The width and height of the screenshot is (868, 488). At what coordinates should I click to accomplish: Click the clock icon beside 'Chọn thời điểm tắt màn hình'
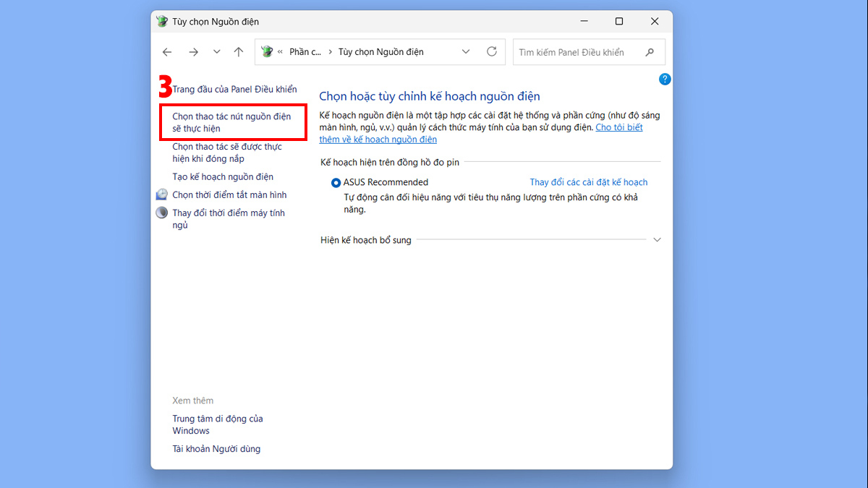tap(161, 194)
